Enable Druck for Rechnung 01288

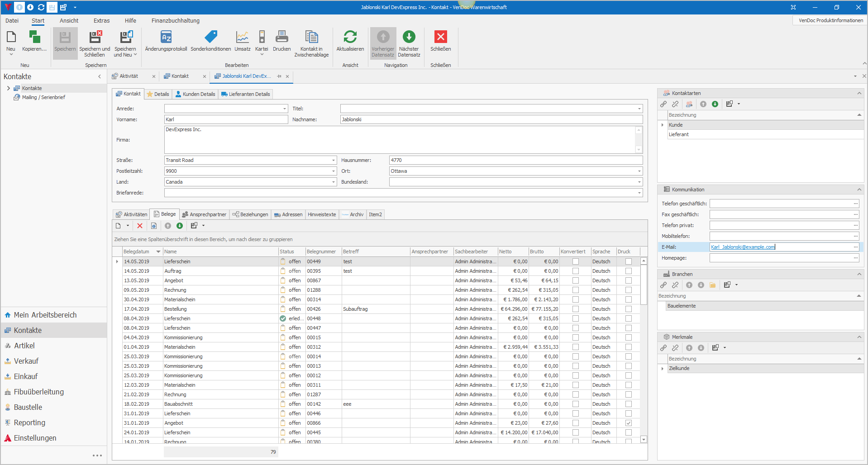pos(628,290)
